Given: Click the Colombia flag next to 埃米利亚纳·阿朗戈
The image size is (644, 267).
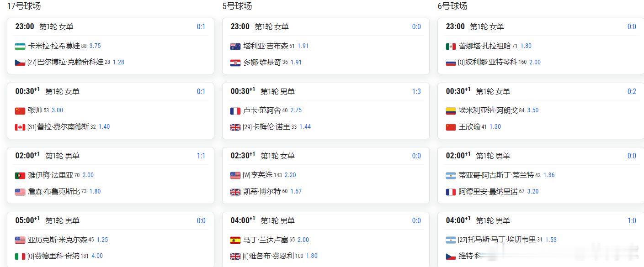Looking at the screenshot, I should pyautogui.click(x=451, y=110).
